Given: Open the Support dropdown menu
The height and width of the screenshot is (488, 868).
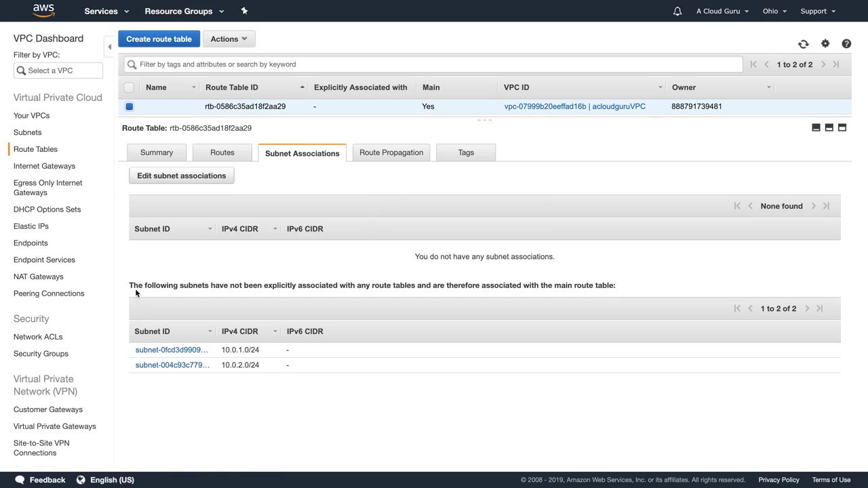Looking at the screenshot, I should (818, 11).
